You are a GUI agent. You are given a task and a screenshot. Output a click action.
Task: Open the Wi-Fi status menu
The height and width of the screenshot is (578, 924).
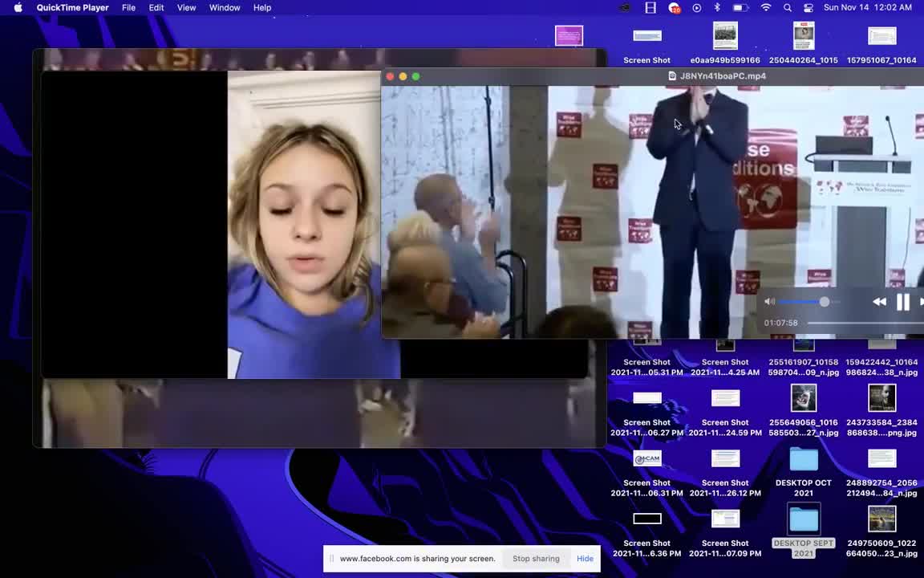tap(765, 8)
